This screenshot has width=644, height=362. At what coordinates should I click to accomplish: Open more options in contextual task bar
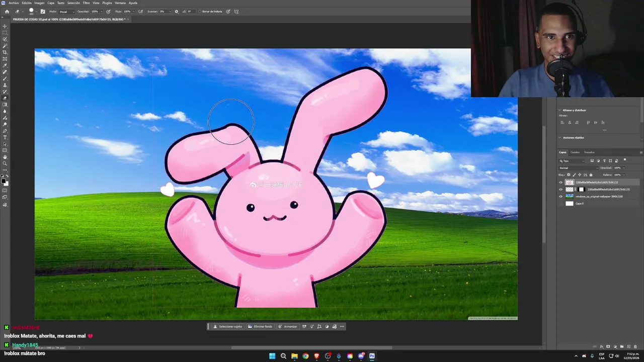coord(342,327)
